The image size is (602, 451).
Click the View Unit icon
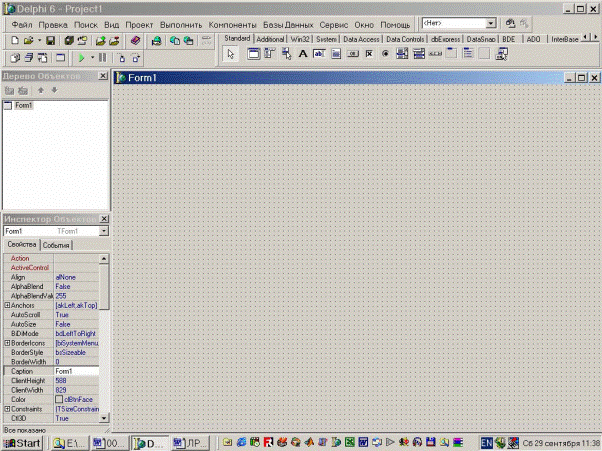pos(15,58)
